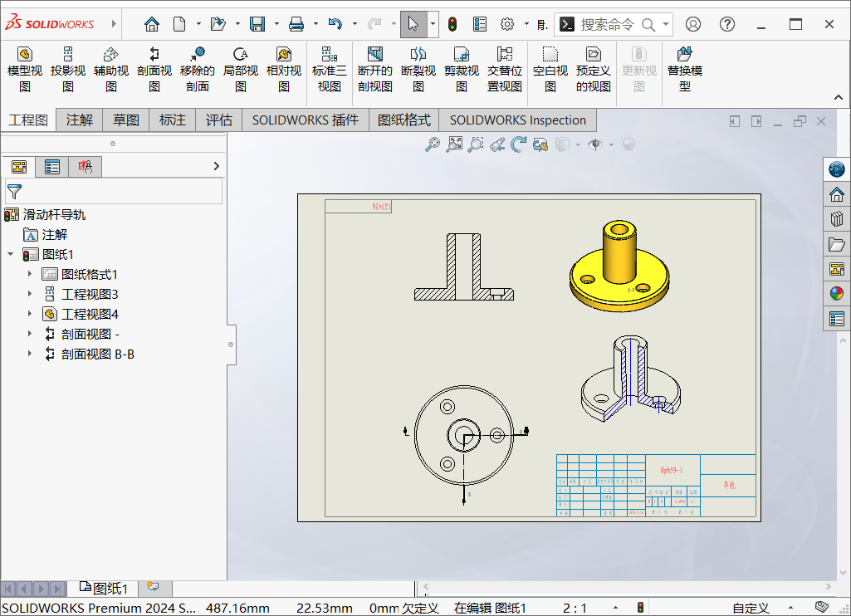Click the Rotate View icon in heads-up toolbar
The width and height of the screenshot is (851, 616).
(519, 143)
